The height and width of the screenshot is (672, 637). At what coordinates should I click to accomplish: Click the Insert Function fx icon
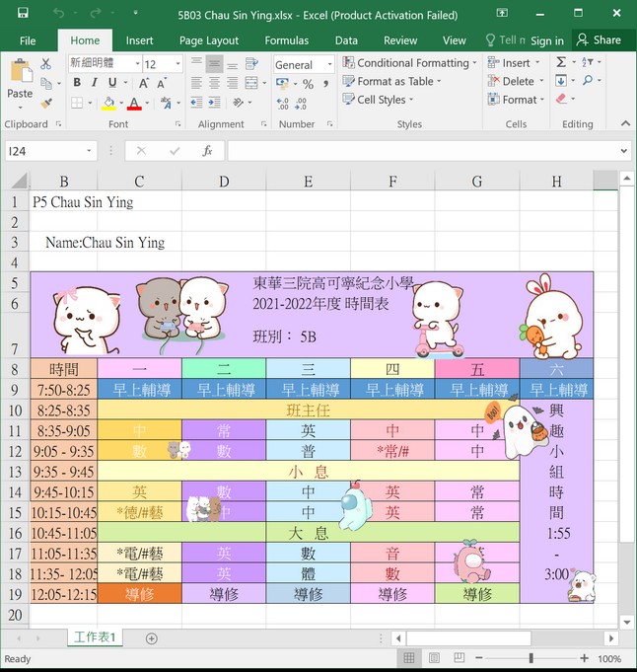point(207,151)
